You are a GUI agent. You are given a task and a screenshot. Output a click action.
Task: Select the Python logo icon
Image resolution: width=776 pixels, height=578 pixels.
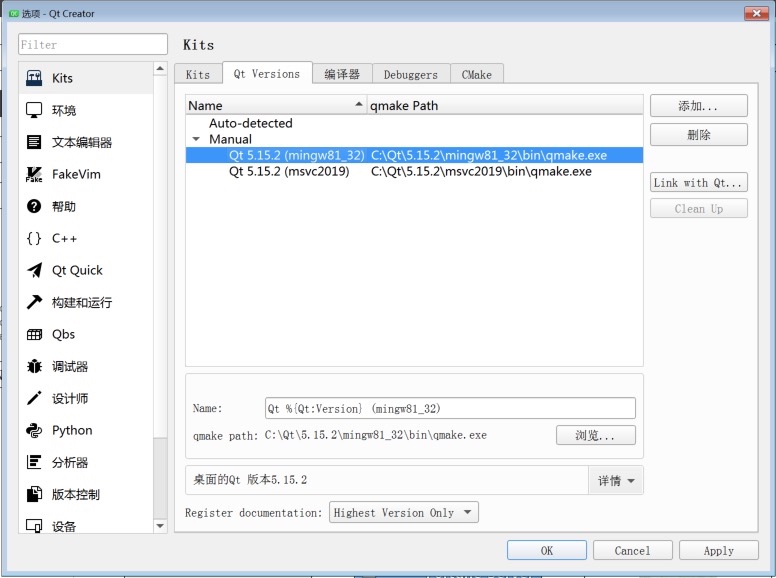(x=34, y=430)
